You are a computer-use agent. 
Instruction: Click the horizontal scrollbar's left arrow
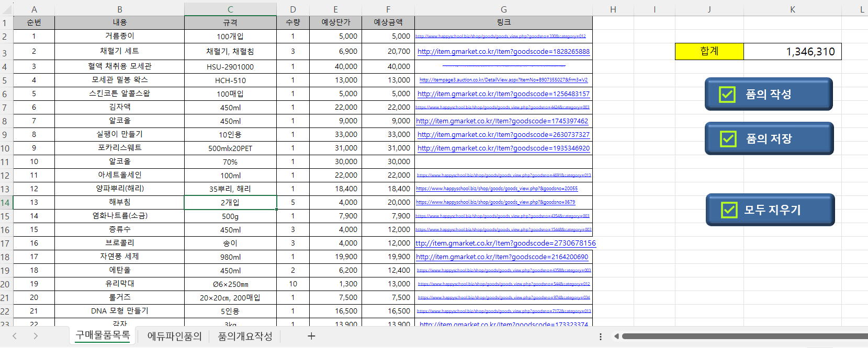click(x=616, y=337)
